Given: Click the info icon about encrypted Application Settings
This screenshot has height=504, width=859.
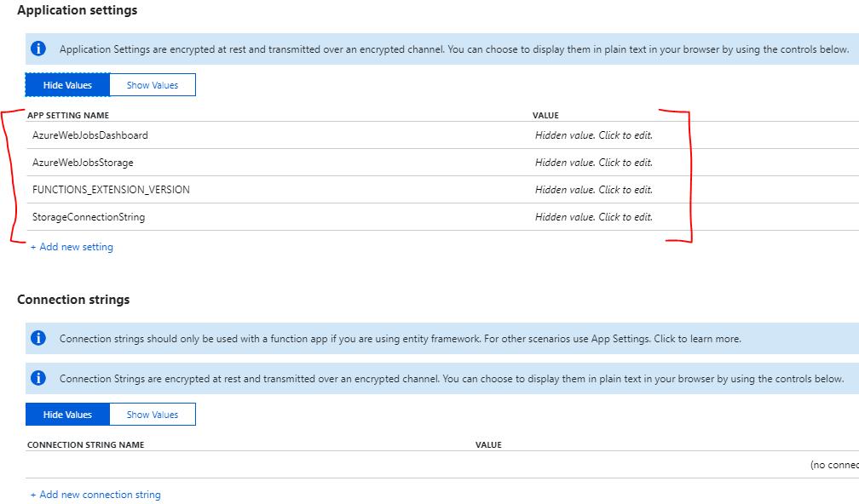Looking at the screenshot, I should point(37,49).
